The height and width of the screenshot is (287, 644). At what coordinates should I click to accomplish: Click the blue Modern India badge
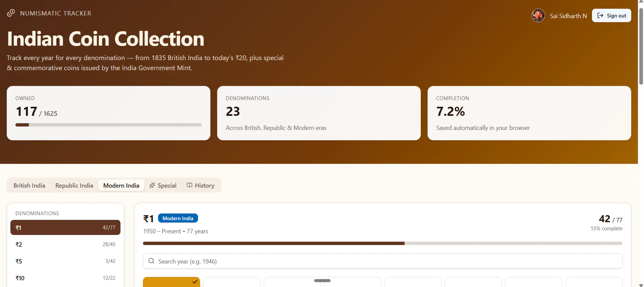(178, 218)
